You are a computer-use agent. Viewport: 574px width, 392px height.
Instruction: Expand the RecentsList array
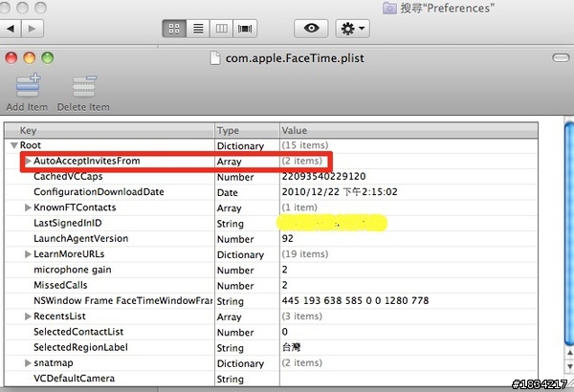(28, 316)
